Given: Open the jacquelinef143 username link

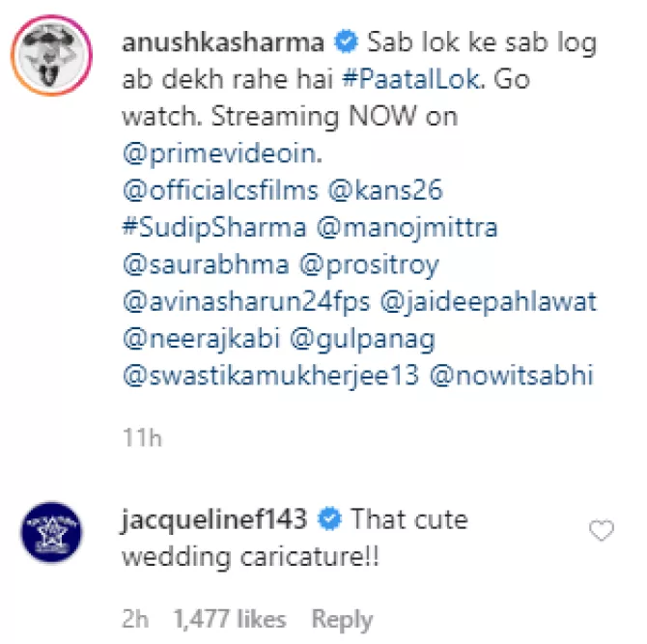Looking at the screenshot, I should click(x=214, y=519).
